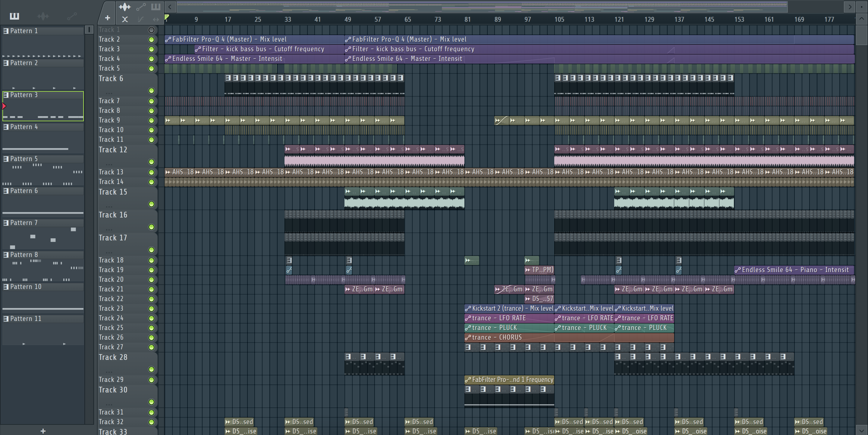Viewport: 868px width, 435px height.
Task: Mute Track 21 using its green LED
Action: (151, 289)
